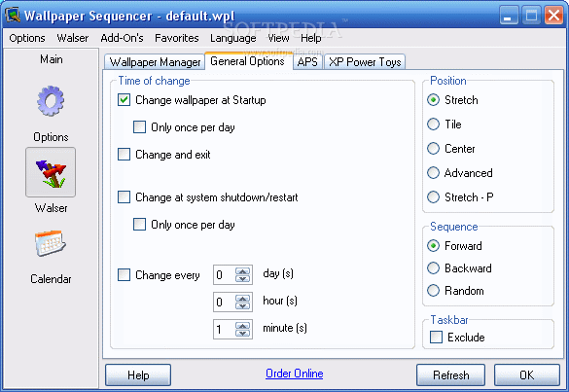569x392 pixels.
Task: Click the Refresh button
Action: point(450,374)
